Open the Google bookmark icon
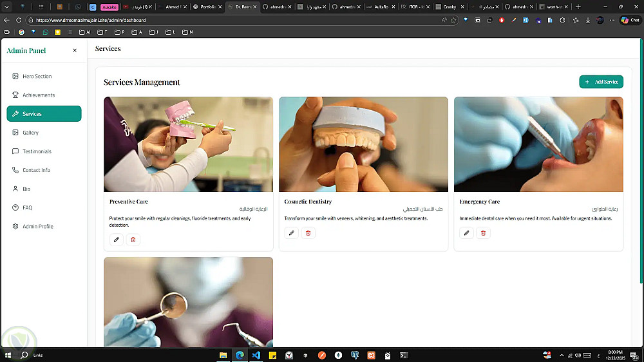 (x=21, y=32)
